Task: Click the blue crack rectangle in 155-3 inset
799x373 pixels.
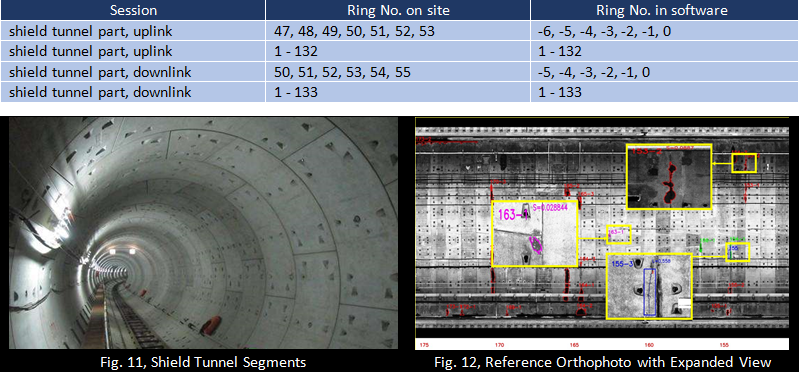Action: pyautogui.click(x=650, y=292)
